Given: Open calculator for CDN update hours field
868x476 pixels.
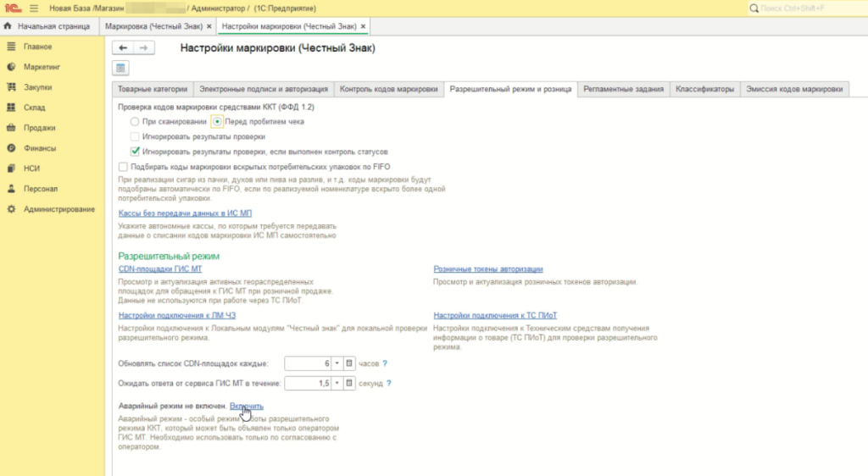Looking at the screenshot, I should tap(348, 363).
